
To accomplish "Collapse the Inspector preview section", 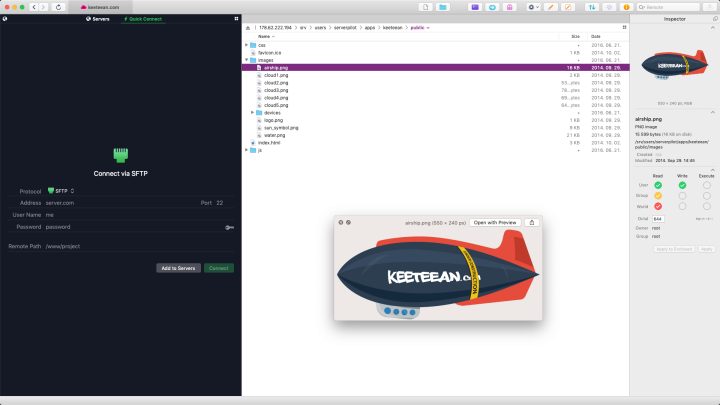I will [x=713, y=28].
